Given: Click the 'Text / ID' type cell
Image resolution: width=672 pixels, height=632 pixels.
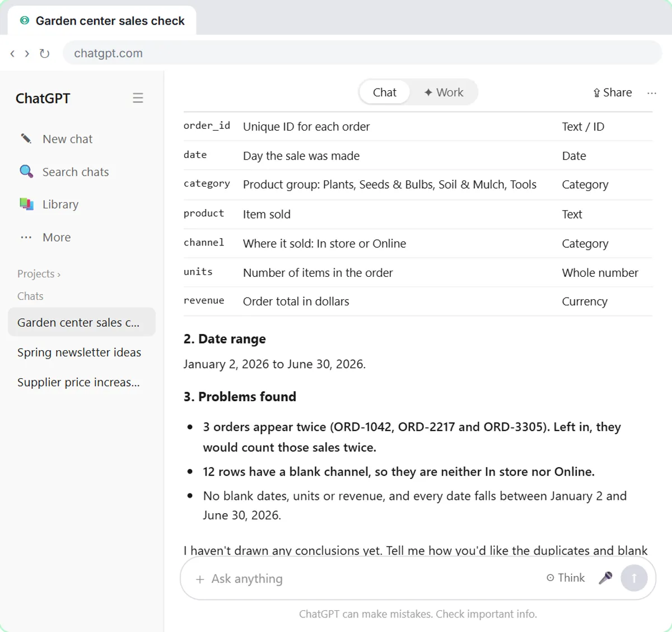Looking at the screenshot, I should tap(583, 127).
